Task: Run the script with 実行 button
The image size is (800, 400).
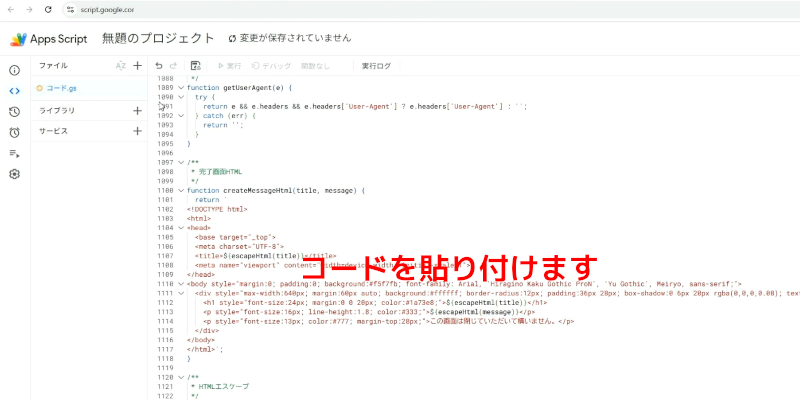Action: click(229, 66)
